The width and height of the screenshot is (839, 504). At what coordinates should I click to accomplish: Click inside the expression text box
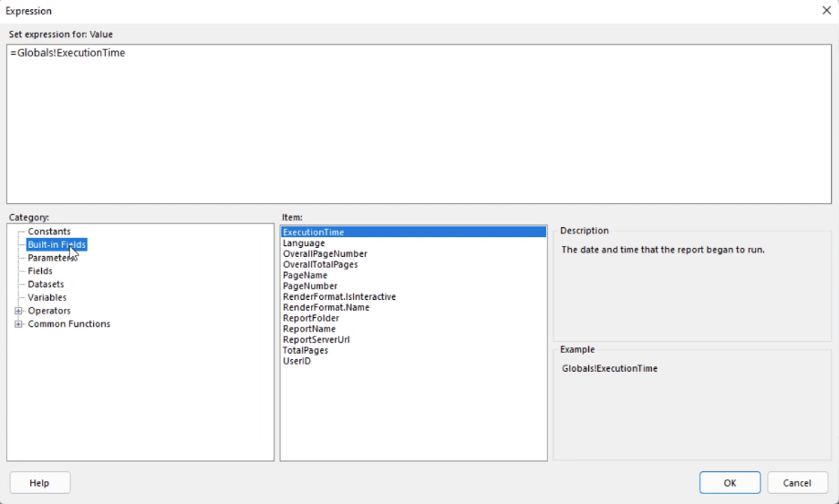[419, 124]
